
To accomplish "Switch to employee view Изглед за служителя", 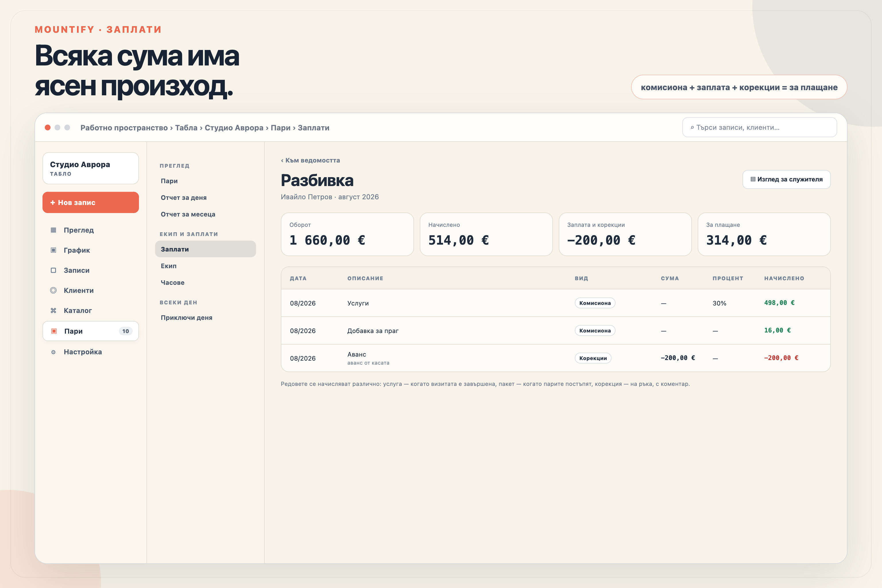I will click(786, 179).
